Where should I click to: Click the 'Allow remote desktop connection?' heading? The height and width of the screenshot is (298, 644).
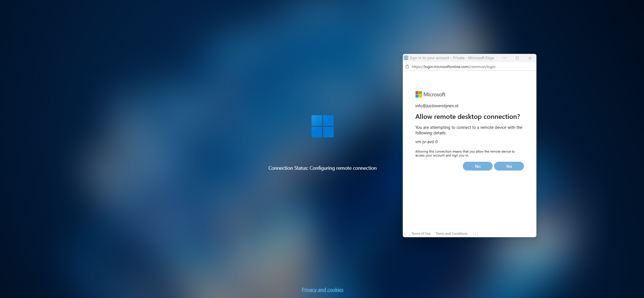[468, 117]
